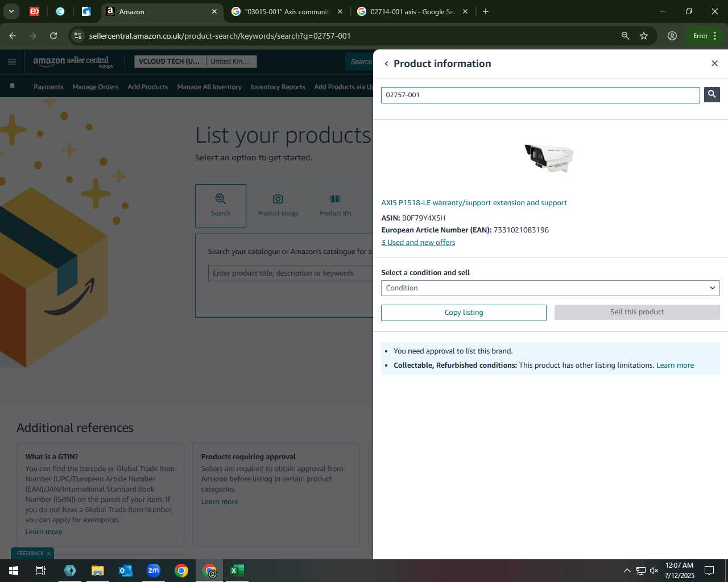Viewport: 728px width, 582px height.
Task: Select the Product IDs option tile
Action: (x=336, y=205)
